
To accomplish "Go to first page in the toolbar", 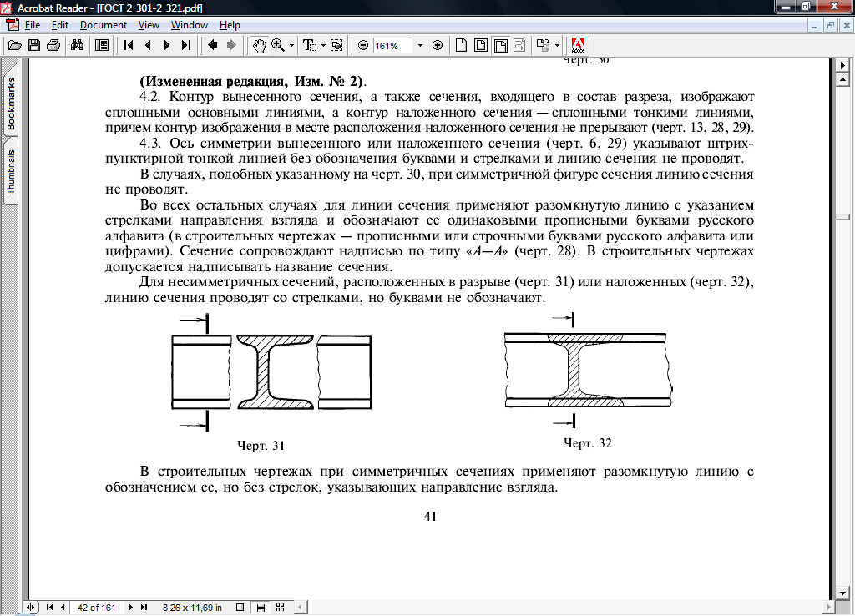I will coord(129,45).
